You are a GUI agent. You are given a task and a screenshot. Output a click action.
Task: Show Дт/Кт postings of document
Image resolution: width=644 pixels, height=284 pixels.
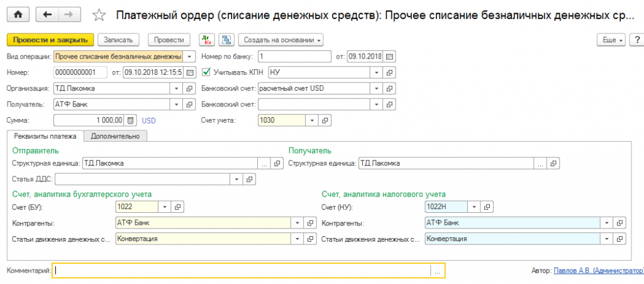(x=206, y=40)
